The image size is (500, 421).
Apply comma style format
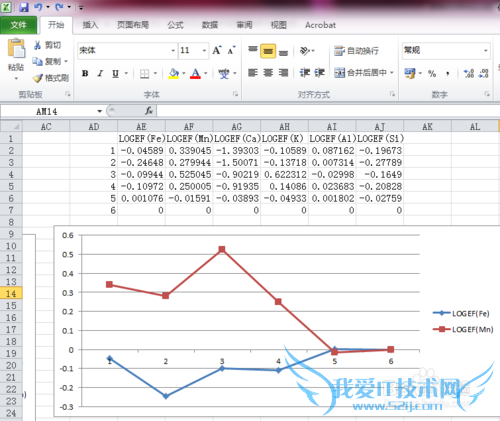(x=447, y=74)
